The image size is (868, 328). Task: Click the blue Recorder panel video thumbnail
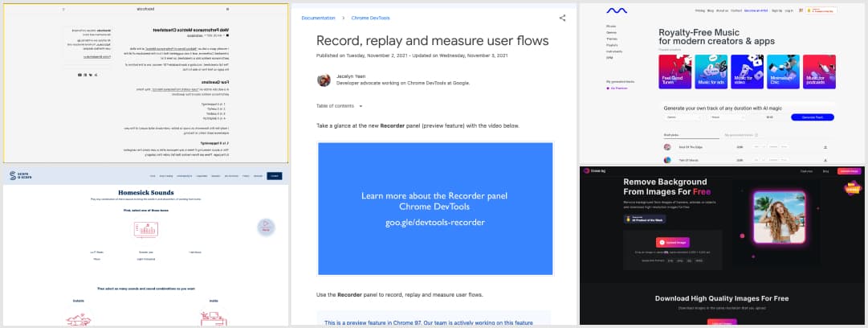[x=435, y=208]
